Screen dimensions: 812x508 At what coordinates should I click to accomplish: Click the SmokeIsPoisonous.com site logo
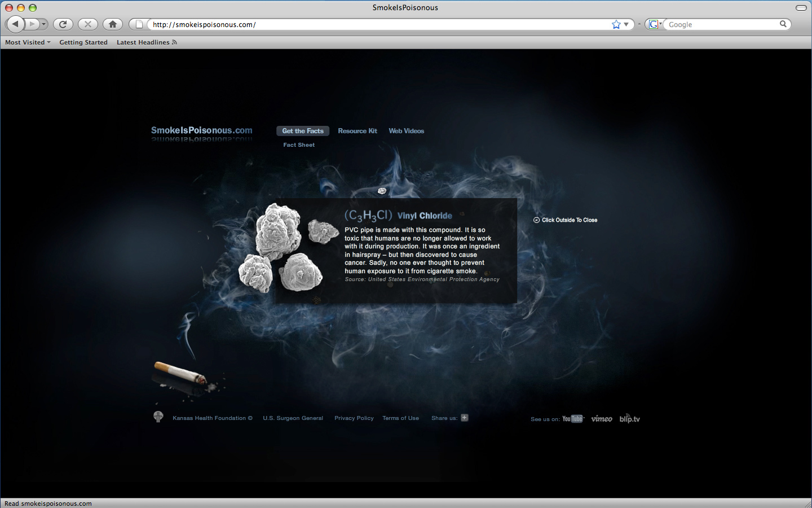201,130
